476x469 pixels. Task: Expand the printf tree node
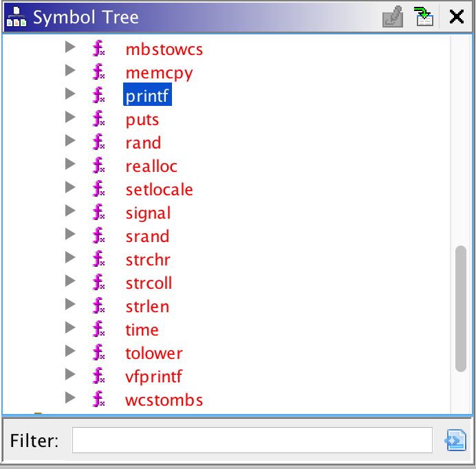coord(69,96)
